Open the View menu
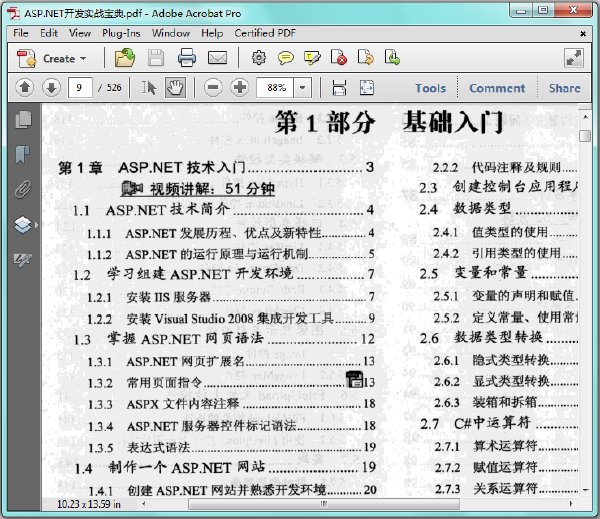The height and width of the screenshot is (519, 600). coord(80,33)
